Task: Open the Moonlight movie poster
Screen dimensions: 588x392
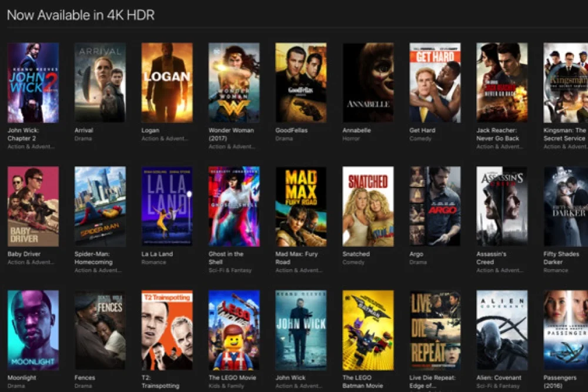Action: [33, 330]
